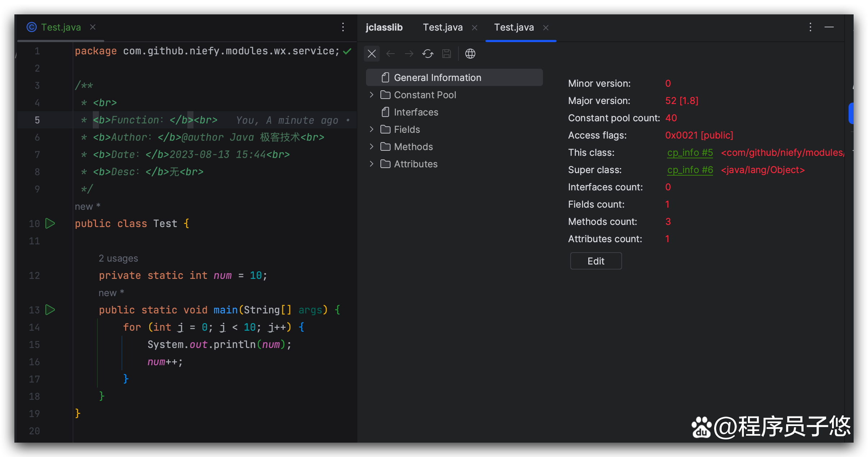Run class Test via gutter arrow
The width and height of the screenshot is (868, 457).
(50, 223)
